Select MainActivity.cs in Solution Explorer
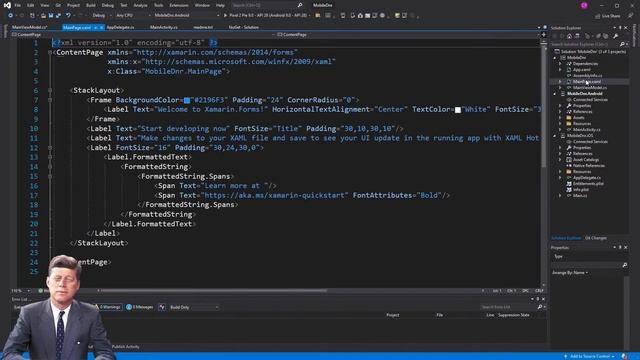 pos(587,130)
